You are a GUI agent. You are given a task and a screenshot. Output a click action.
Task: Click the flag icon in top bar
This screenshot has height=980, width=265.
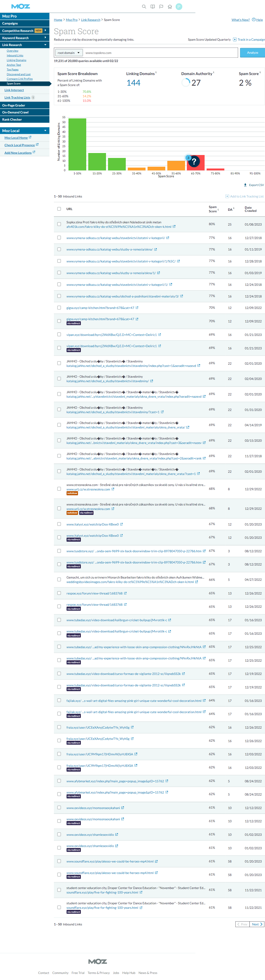(161, 7)
